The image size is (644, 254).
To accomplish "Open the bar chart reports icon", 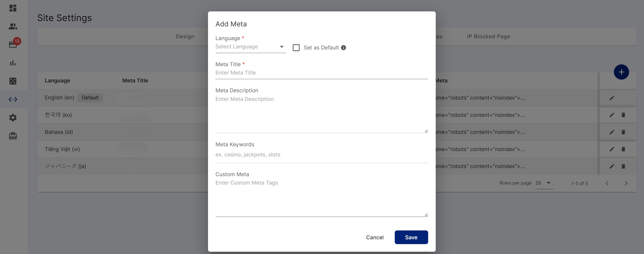I will click(13, 63).
